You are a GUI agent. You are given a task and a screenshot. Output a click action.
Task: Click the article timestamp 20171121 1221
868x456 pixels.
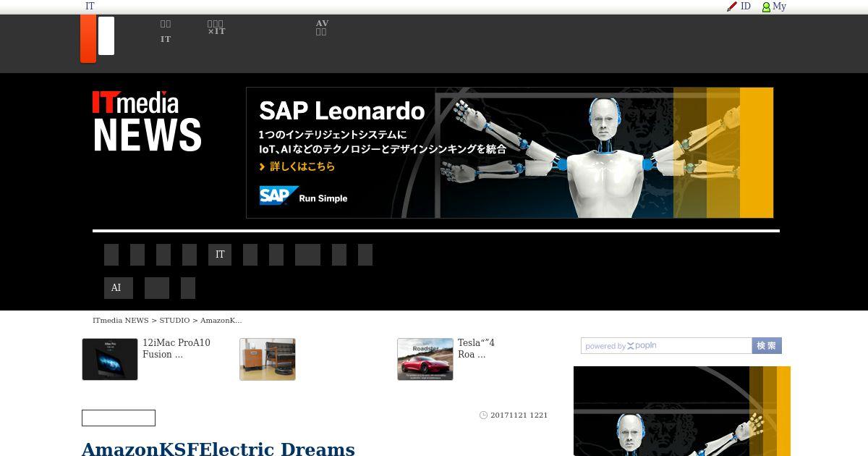tap(519, 415)
